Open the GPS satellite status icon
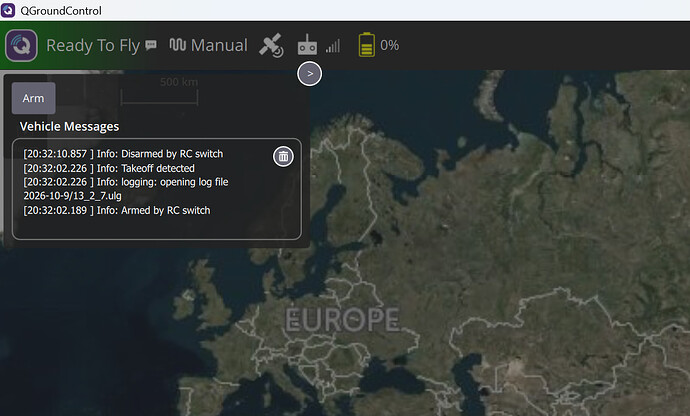This screenshot has width=690, height=416. [272, 45]
